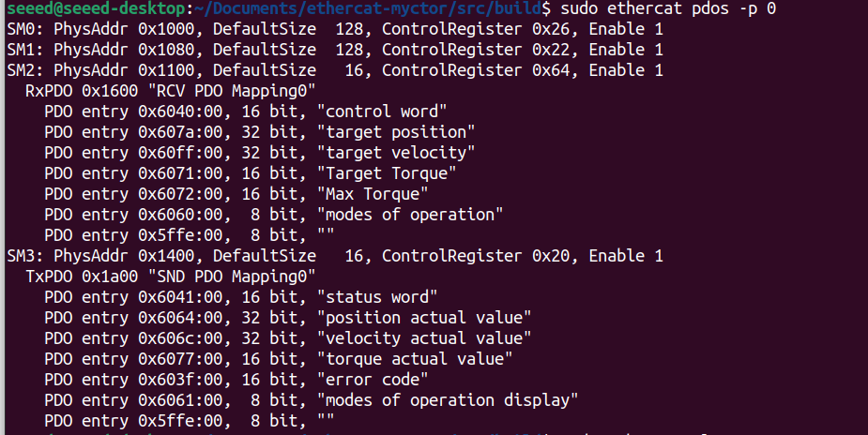Screen dimensions: 868x435
Task: Click the SM2 PhysAddr 0x1100 line
Action: tap(334, 70)
